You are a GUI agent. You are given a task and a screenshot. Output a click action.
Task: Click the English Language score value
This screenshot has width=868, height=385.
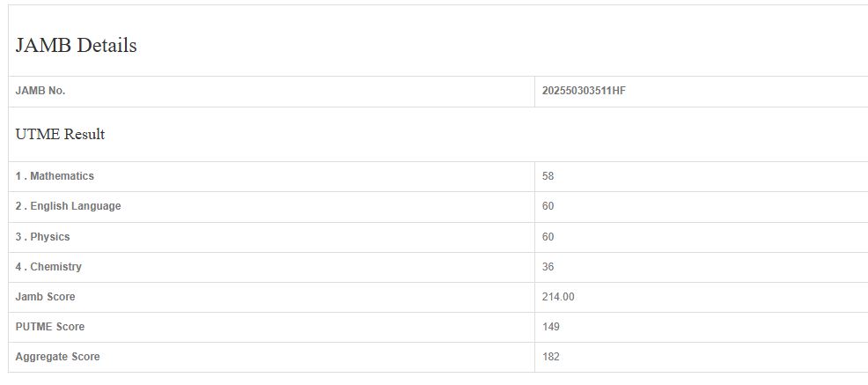pos(548,206)
